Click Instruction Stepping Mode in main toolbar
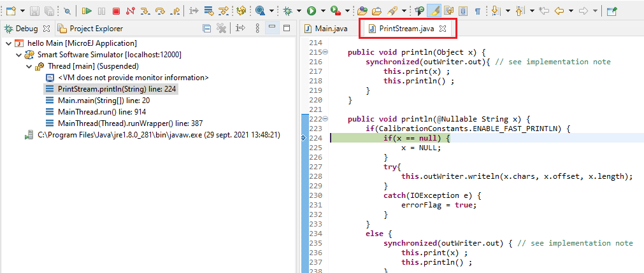Viewport: 644px width, 273px height. (x=194, y=11)
